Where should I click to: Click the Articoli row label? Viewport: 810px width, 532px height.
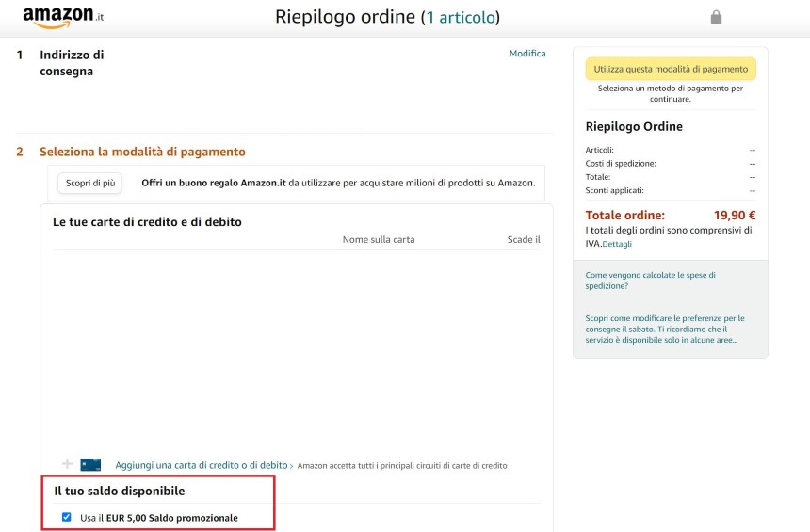coord(599,150)
